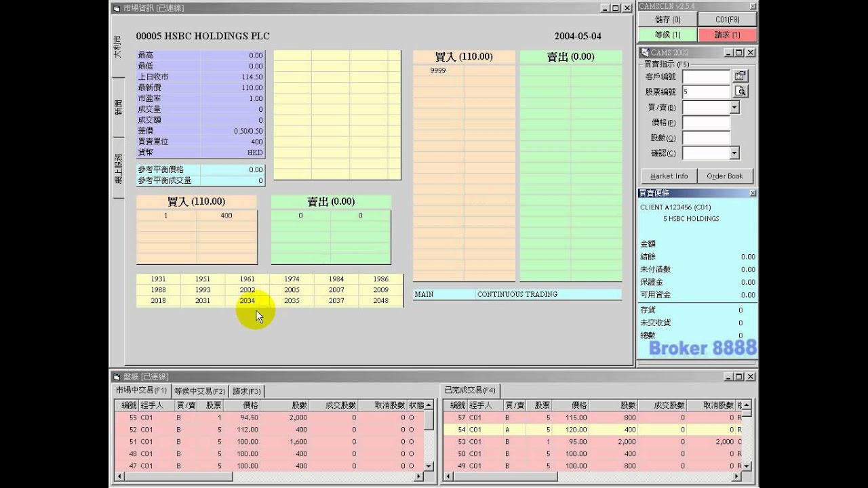
Task: Click the scroll-up arrow in left order list
Action: tap(429, 405)
